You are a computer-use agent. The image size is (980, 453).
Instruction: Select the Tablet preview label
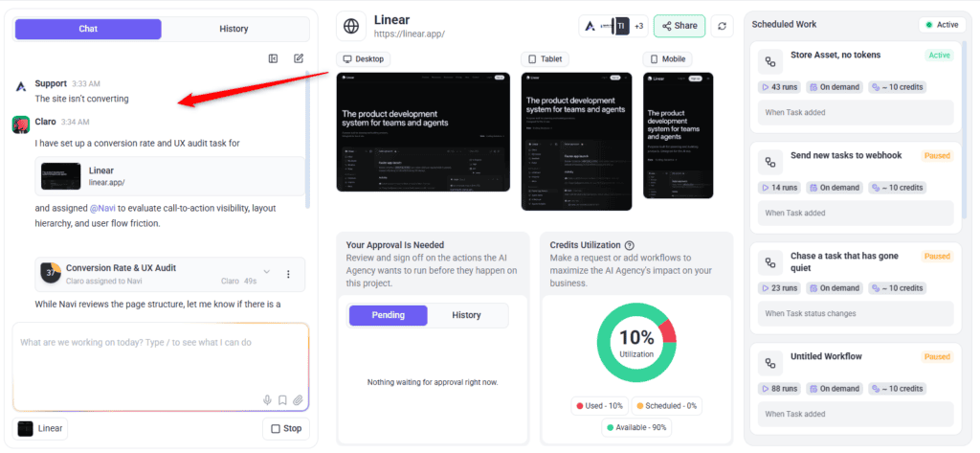click(545, 58)
